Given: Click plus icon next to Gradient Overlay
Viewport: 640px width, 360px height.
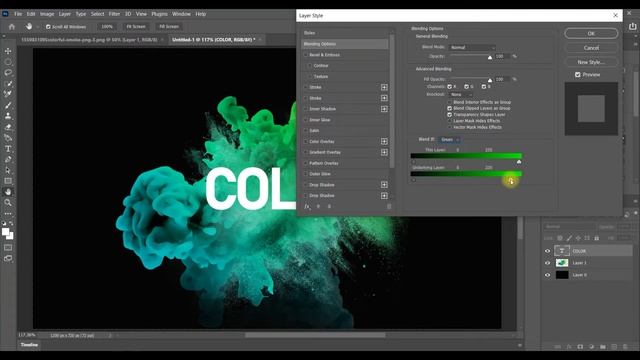Looking at the screenshot, I should (384, 152).
